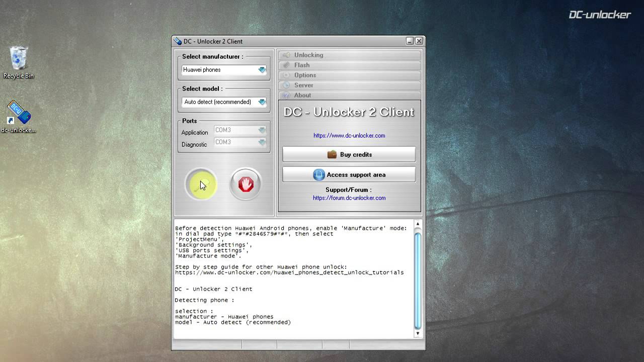Expand the Select manufacturer dropdown arrow

tap(262, 70)
